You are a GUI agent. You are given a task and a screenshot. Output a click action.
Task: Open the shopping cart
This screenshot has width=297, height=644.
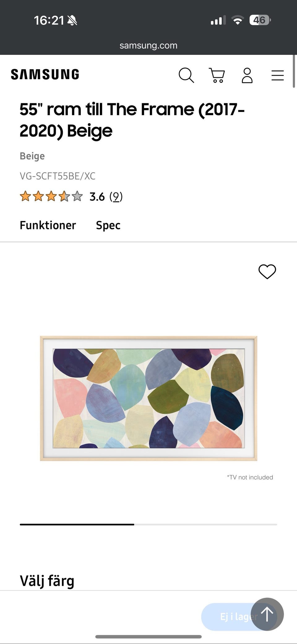[217, 75]
